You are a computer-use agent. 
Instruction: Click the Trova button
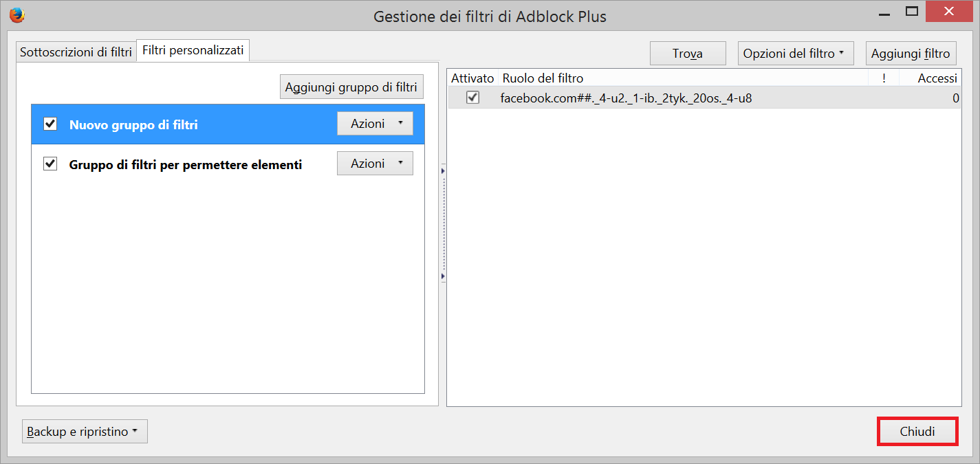pos(688,54)
